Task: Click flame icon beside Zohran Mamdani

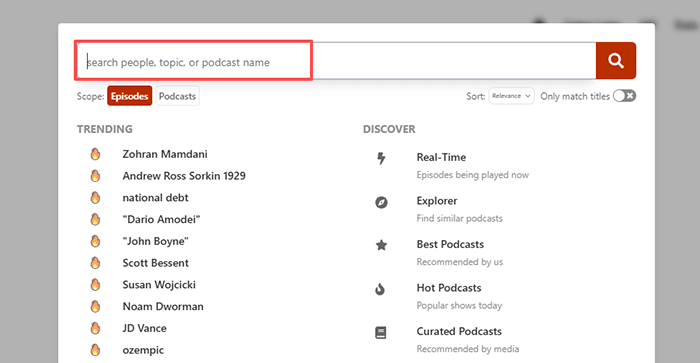Action: click(95, 154)
